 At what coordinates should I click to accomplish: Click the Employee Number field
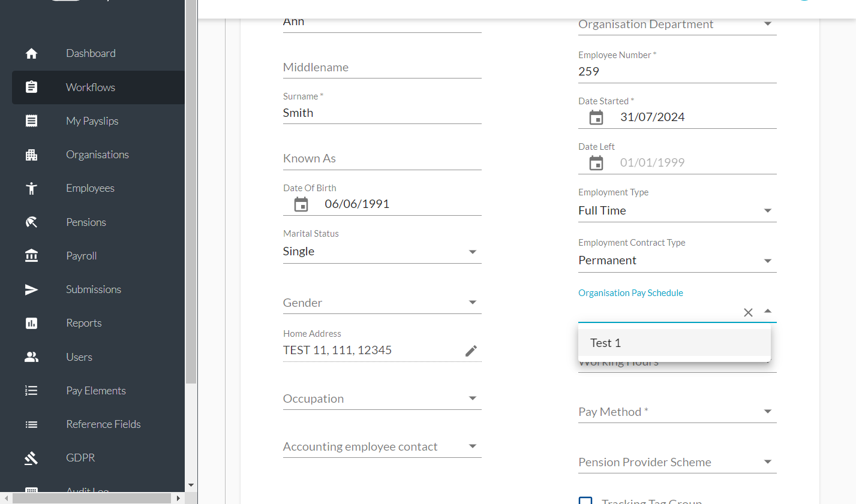tap(677, 71)
